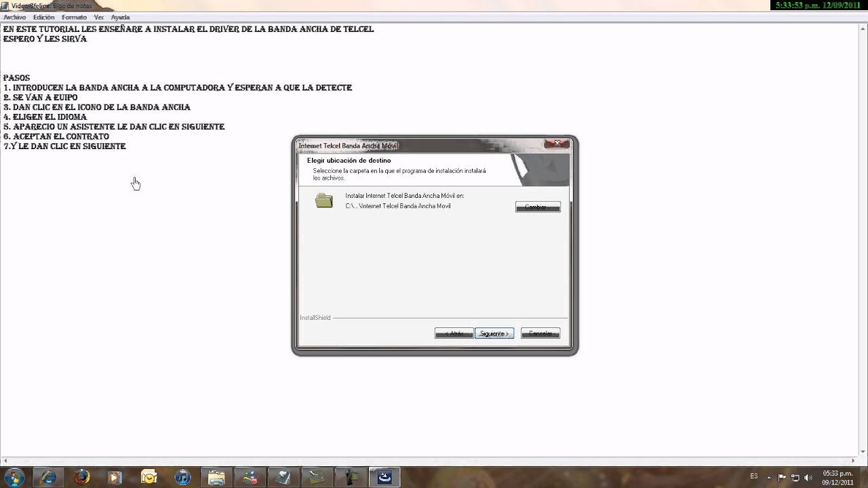The width and height of the screenshot is (868, 488).
Task: Click Siguiente in the installer
Action: (x=494, y=333)
